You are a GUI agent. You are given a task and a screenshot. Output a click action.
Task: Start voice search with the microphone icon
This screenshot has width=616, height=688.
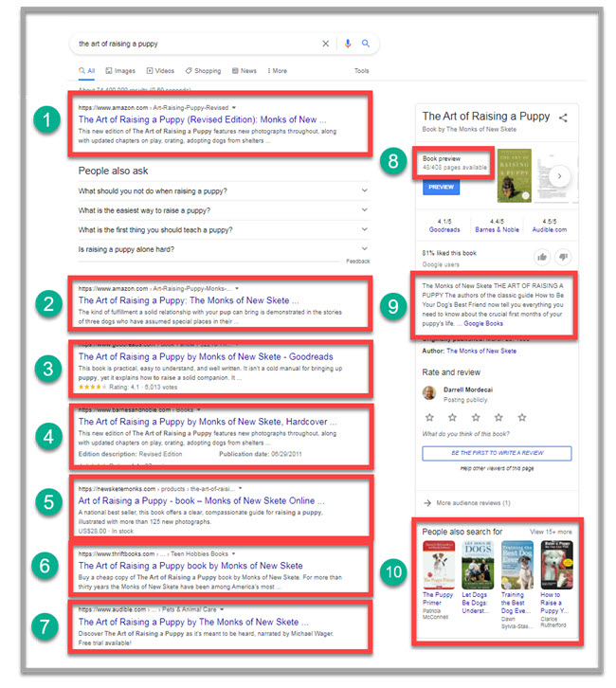348,44
